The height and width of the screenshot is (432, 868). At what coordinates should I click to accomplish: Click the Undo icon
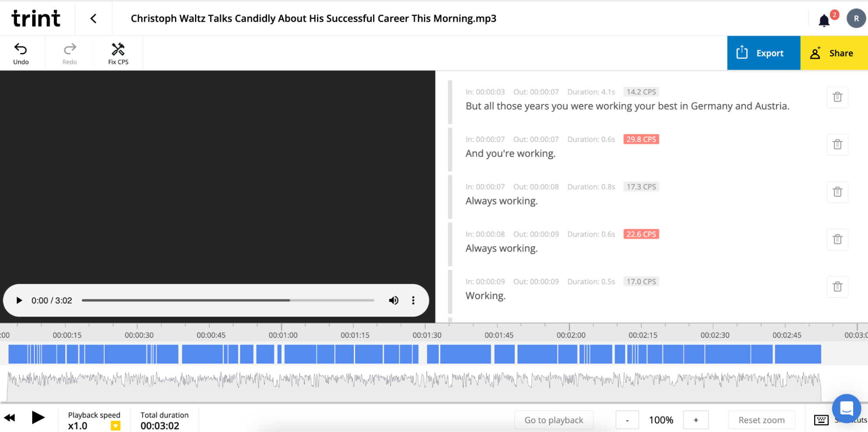[x=20, y=53]
